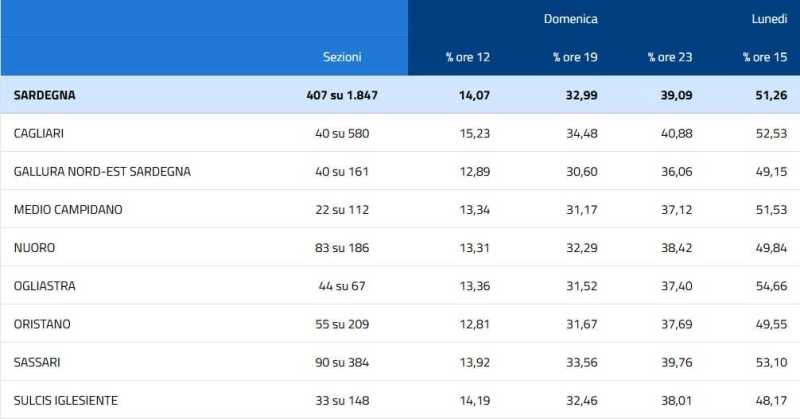
Task: Open the ORISTANO province row
Action: (43, 324)
